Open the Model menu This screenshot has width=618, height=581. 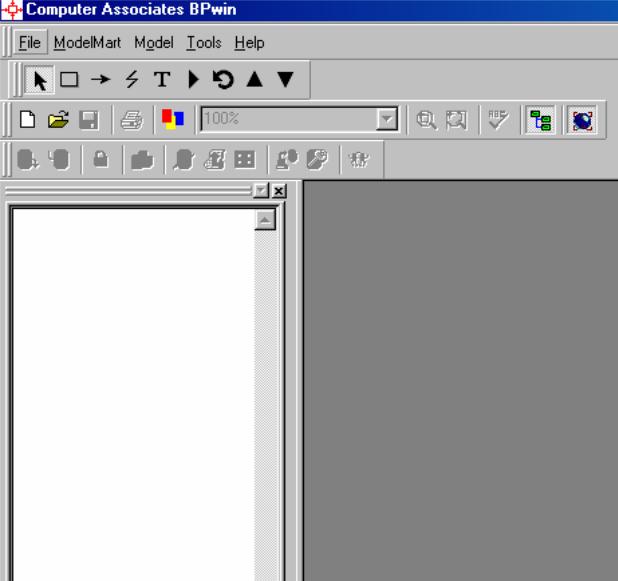tap(154, 42)
